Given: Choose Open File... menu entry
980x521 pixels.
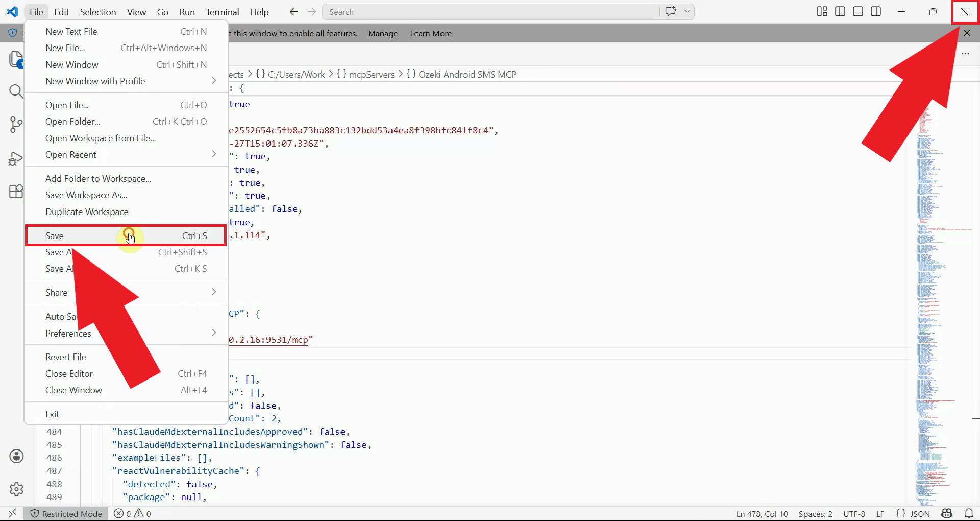Looking at the screenshot, I should (126, 105).
